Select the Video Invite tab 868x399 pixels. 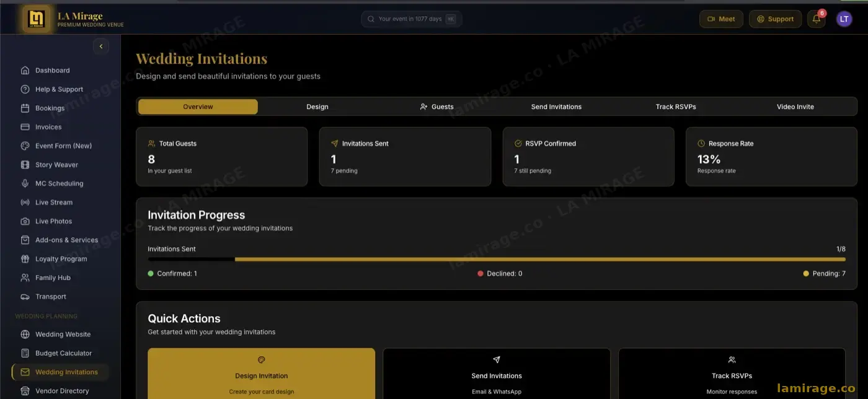pos(795,107)
